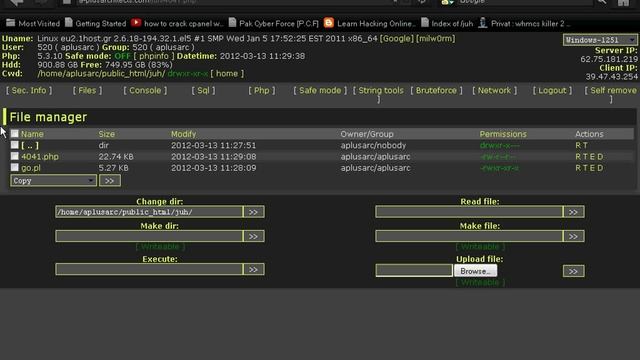Click the drwxr-xr-x permissions link beside Cwd
Screen dimensions: 640x360
188,73
